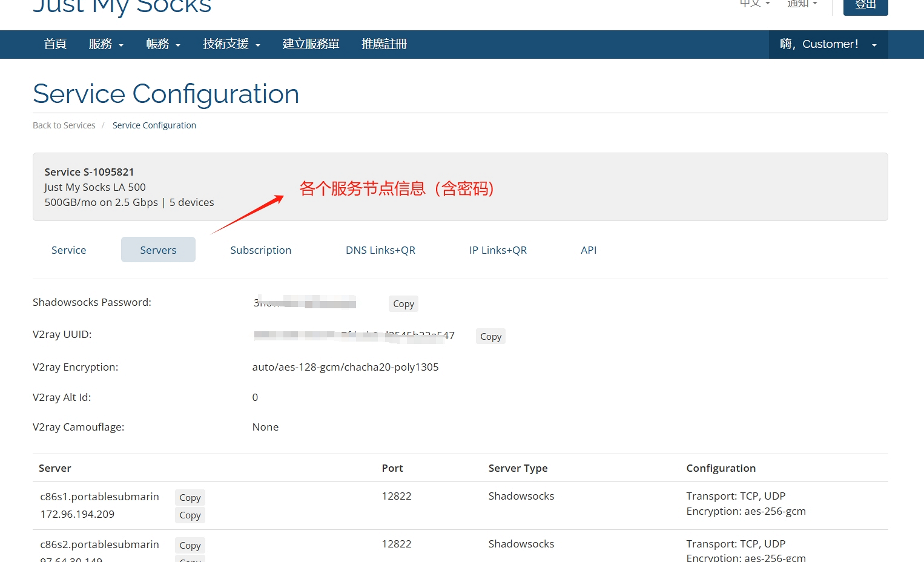This screenshot has height=562, width=924.
Task: Select the API tab
Action: pos(588,250)
